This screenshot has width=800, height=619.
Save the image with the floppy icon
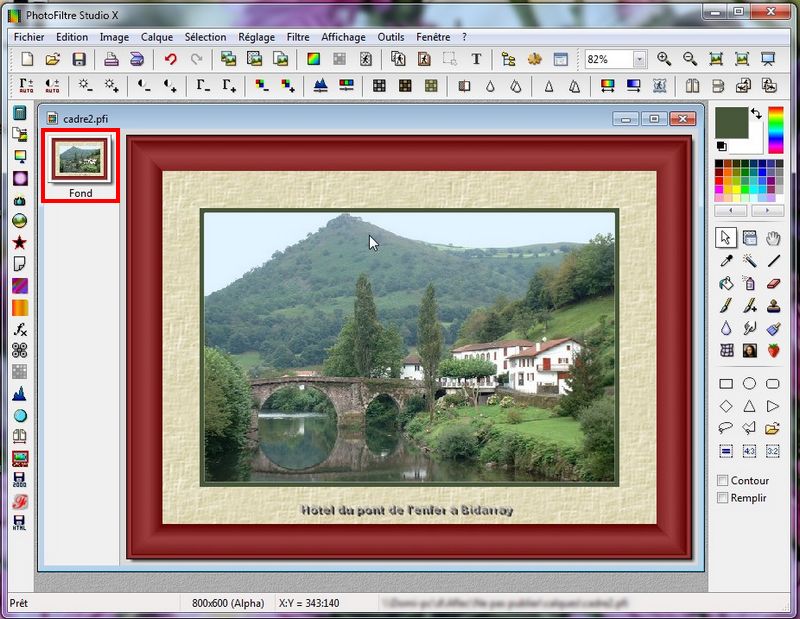click(x=79, y=59)
